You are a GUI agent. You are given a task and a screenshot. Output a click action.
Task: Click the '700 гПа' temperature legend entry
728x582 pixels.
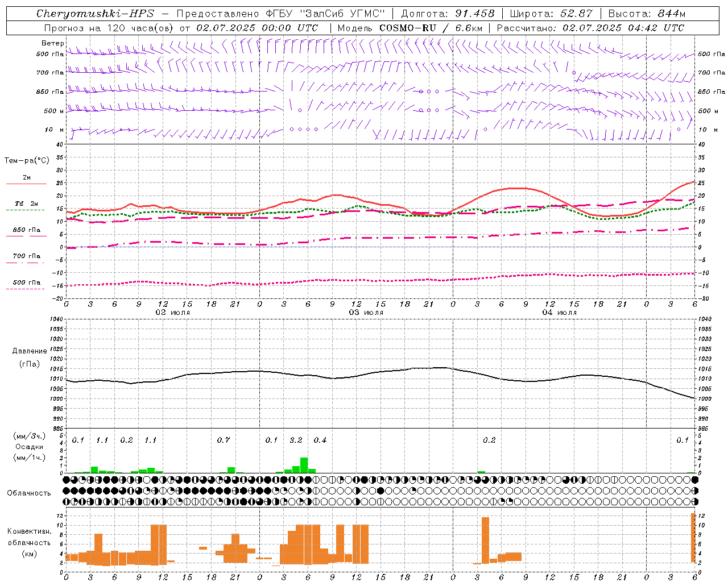click(27, 256)
